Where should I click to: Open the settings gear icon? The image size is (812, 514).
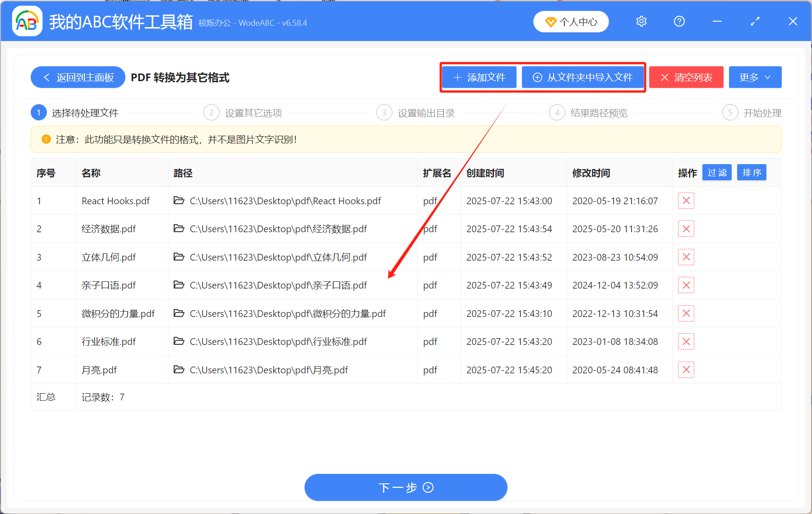[x=641, y=21]
